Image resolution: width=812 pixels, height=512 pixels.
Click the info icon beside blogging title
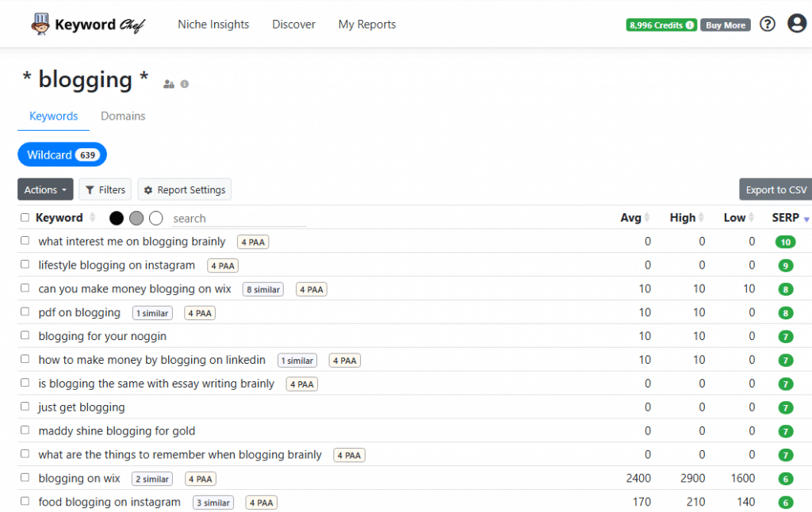(184, 84)
